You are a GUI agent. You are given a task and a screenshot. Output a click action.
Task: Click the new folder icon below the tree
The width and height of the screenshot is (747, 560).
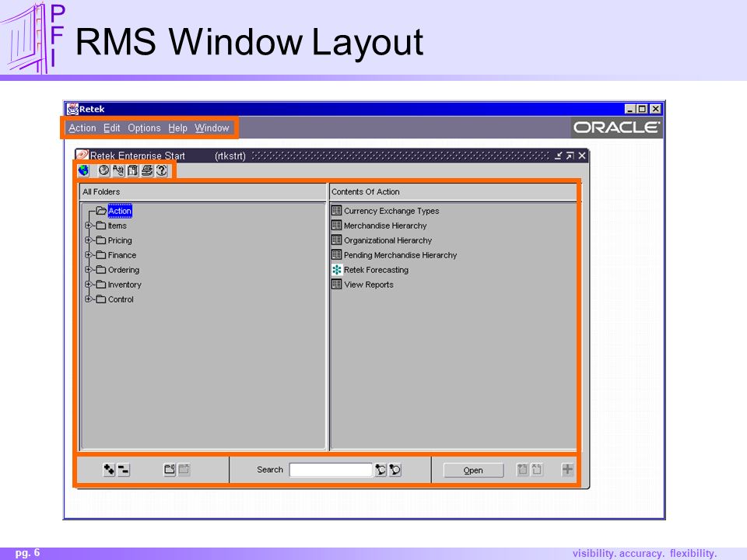(x=170, y=470)
